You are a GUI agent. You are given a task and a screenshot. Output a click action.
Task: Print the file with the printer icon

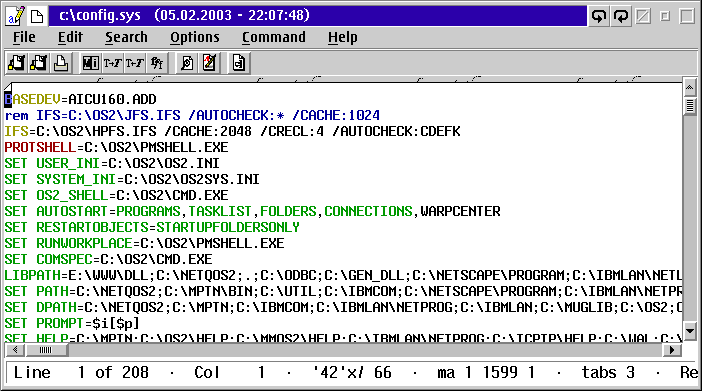(60, 63)
